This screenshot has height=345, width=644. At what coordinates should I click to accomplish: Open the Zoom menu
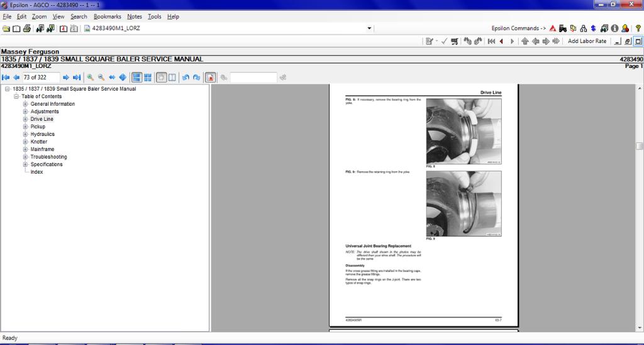(x=40, y=16)
